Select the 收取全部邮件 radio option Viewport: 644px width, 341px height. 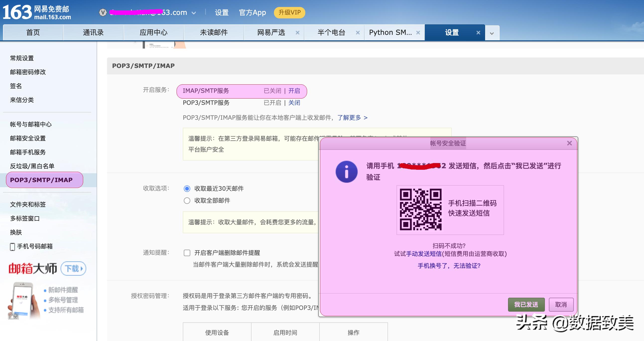click(187, 201)
